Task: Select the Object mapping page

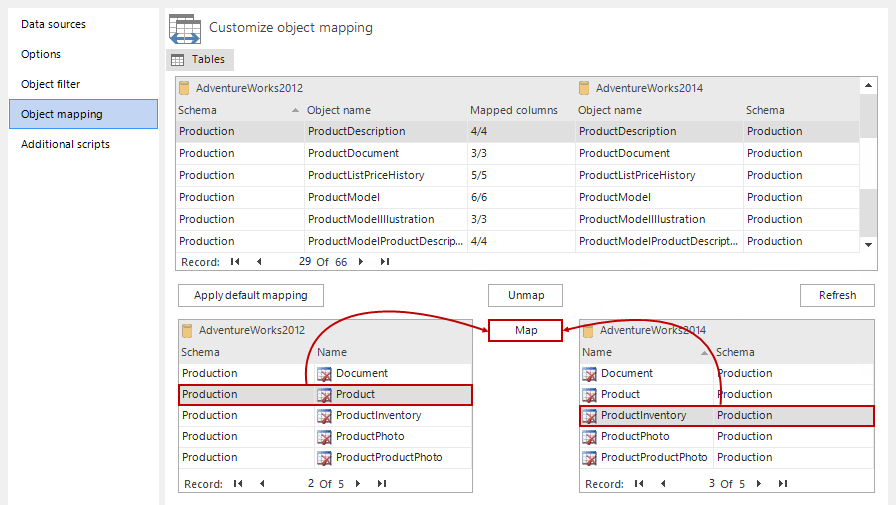Action: coord(83,114)
